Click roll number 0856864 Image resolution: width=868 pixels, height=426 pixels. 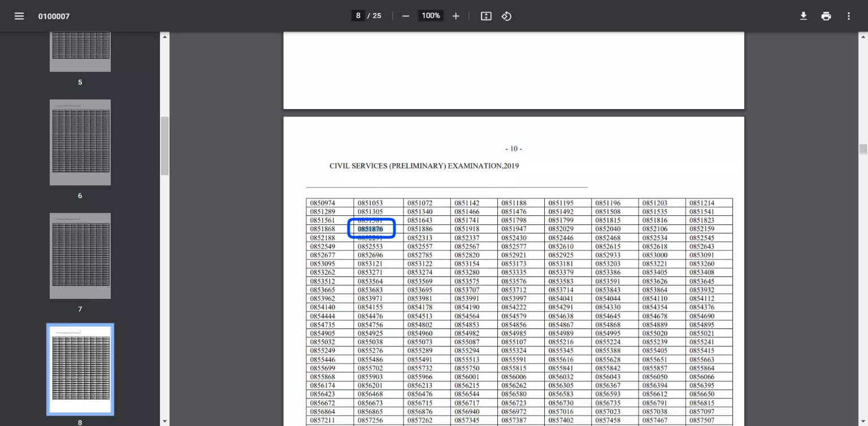click(x=323, y=412)
